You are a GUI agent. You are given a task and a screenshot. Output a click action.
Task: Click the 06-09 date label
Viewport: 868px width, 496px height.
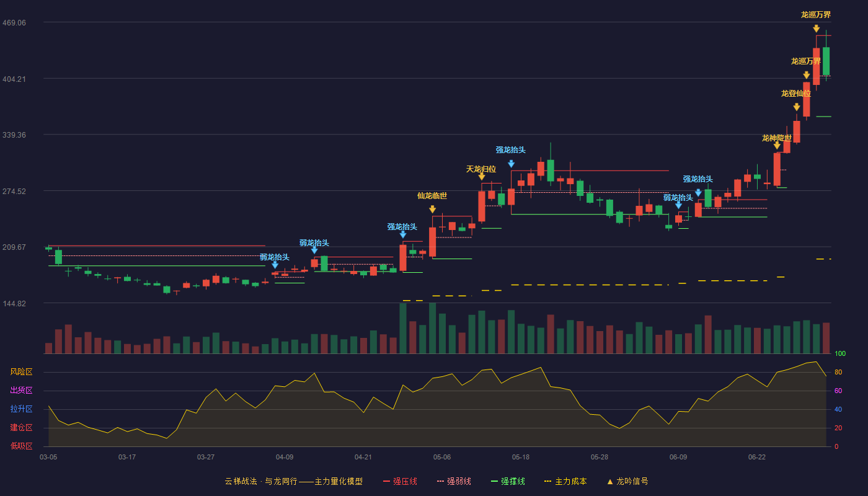(678, 457)
